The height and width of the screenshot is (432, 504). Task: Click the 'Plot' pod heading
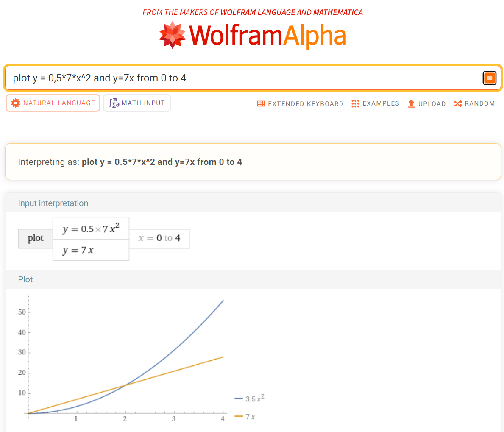click(25, 279)
